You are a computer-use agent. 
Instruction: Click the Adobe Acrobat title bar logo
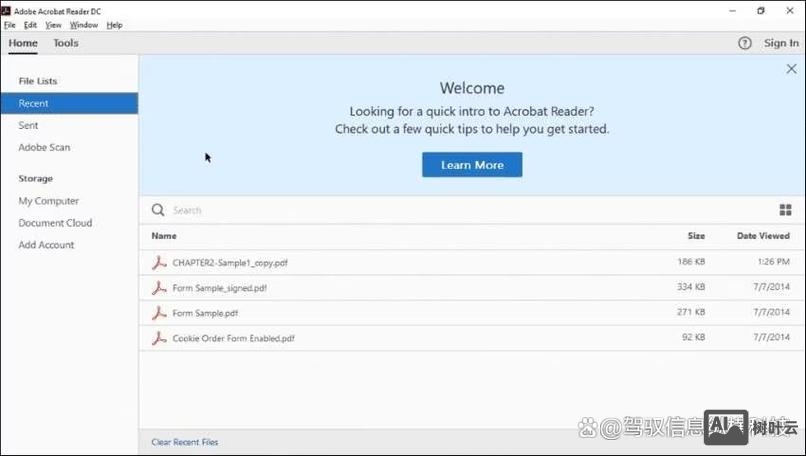pos(7,11)
